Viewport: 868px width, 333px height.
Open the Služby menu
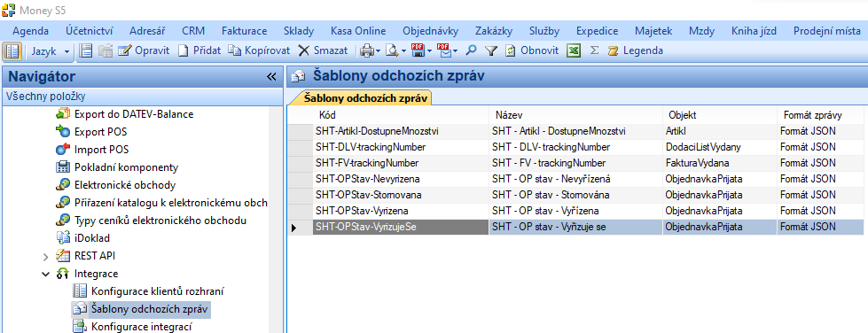(x=544, y=31)
